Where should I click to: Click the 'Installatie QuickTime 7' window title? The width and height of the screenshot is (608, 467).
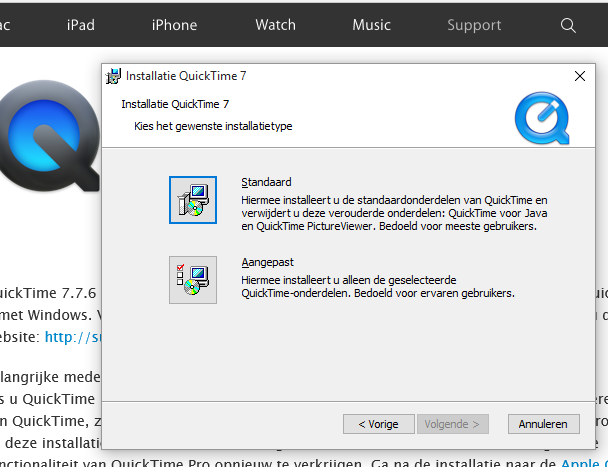186,76
